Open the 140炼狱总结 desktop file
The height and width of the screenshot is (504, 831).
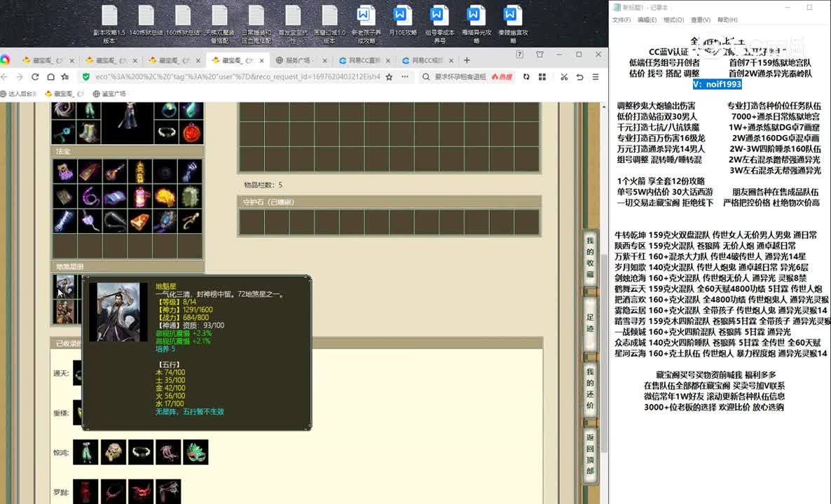click(x=146, y=21)
